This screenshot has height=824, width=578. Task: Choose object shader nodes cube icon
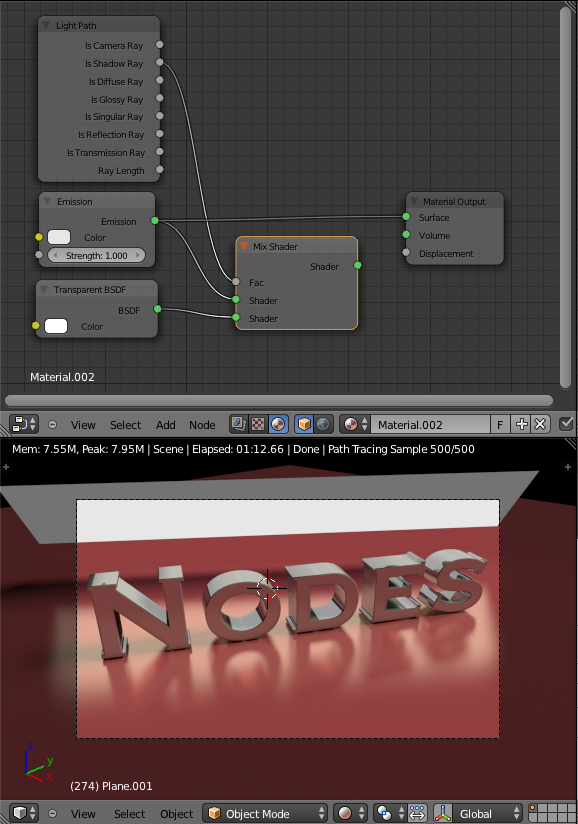point(304,424)
